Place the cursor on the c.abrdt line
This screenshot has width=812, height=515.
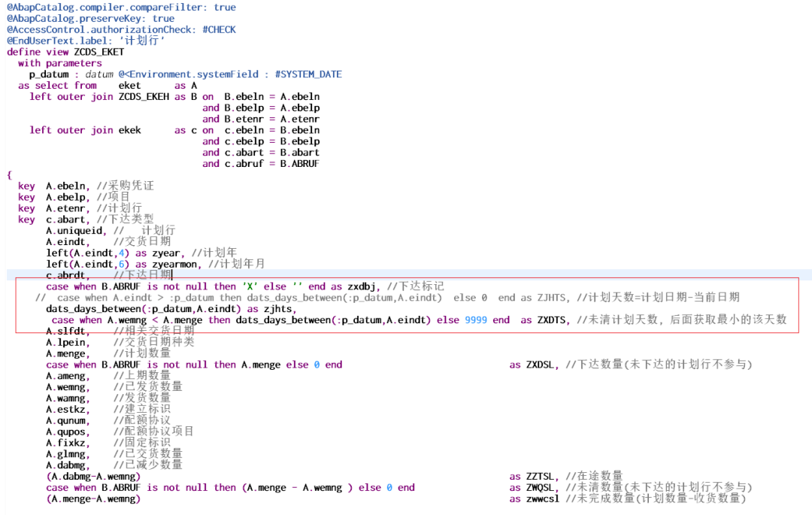pyautogui.click(x=109, y=275)
